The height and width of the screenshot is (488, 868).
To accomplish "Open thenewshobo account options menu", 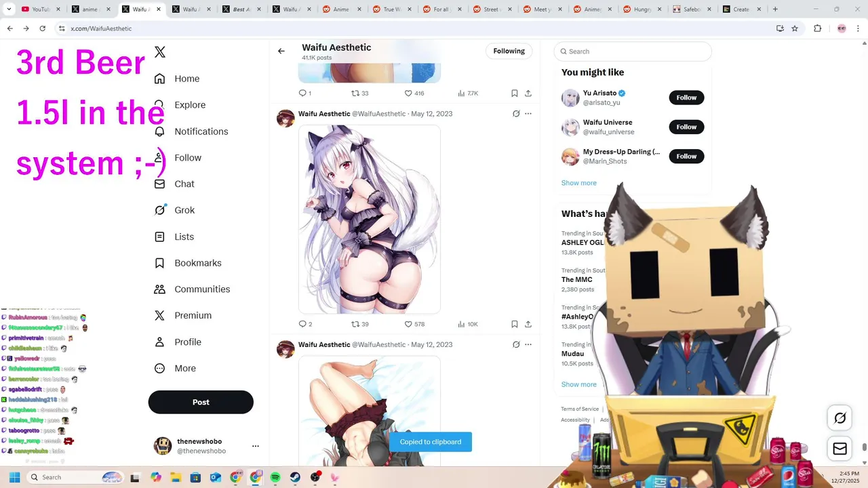I will point(256,446).
